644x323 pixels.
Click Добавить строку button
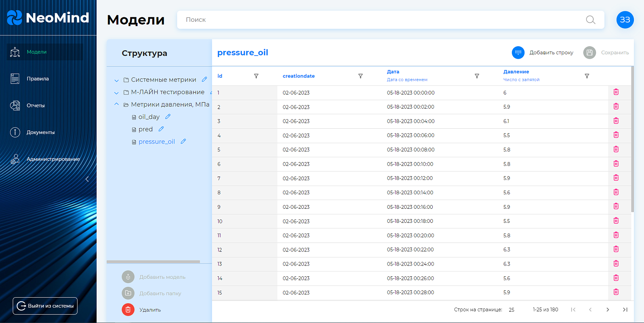(543, 53)
